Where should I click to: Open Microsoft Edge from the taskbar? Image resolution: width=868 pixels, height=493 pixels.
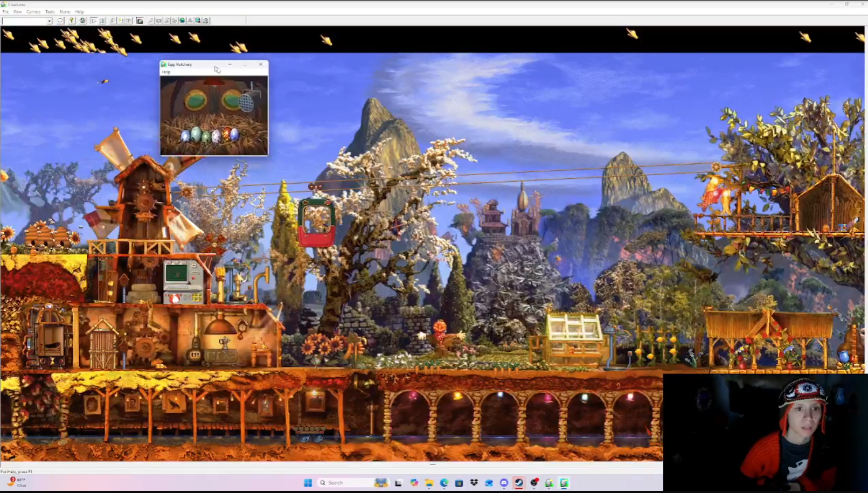point(444,483)
